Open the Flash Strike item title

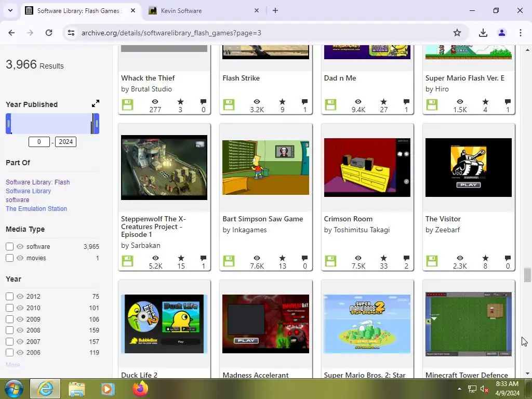pyautogui.click(x=241, y=78)
